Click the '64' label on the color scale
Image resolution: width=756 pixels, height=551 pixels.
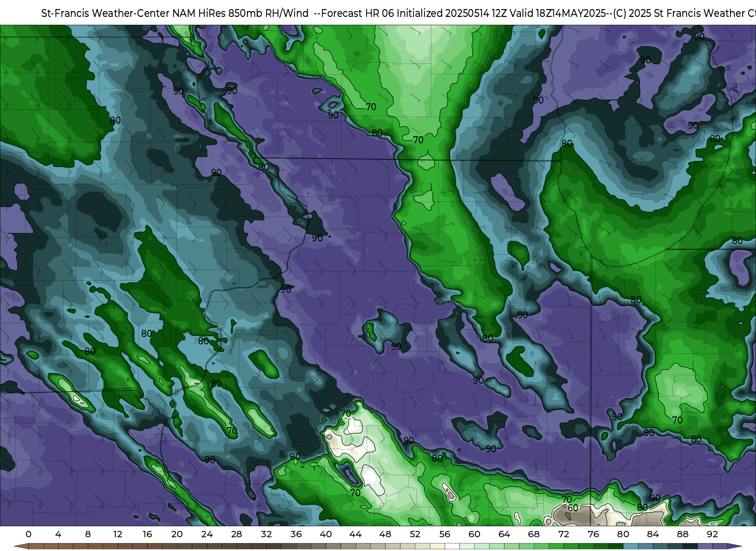coord(504,534)
